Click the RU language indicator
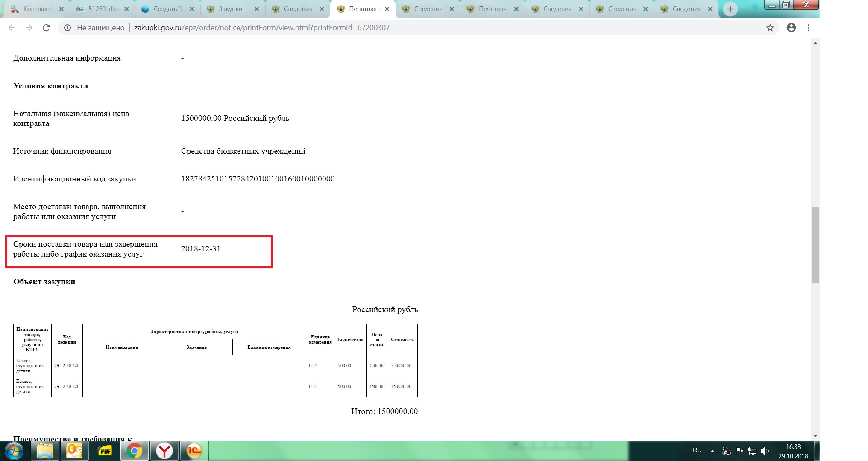The height and width of the screenshot is (461, 868). [x=697, y=450]
